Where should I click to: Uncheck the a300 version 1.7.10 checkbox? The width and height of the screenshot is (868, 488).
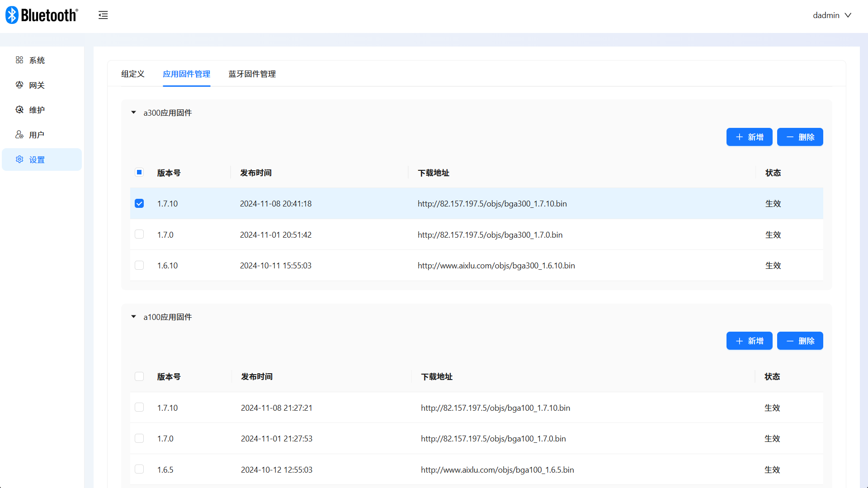[x=139, y=203]
